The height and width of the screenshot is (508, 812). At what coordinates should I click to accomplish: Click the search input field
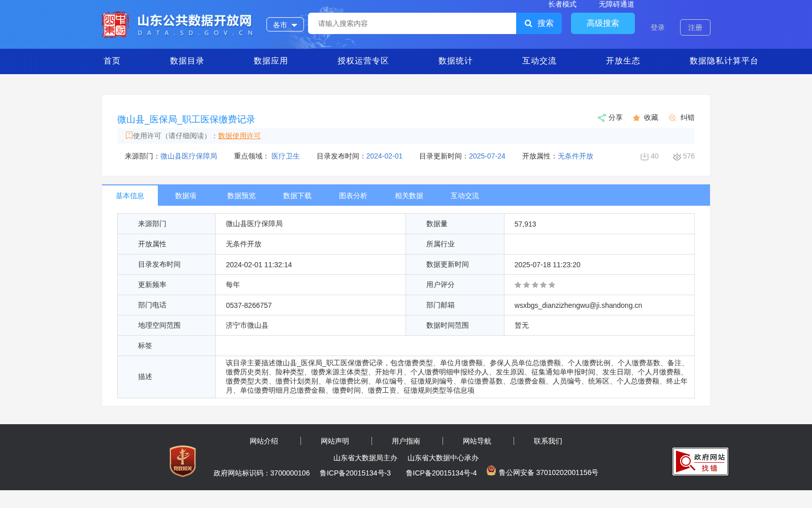(x=412, y=23)
